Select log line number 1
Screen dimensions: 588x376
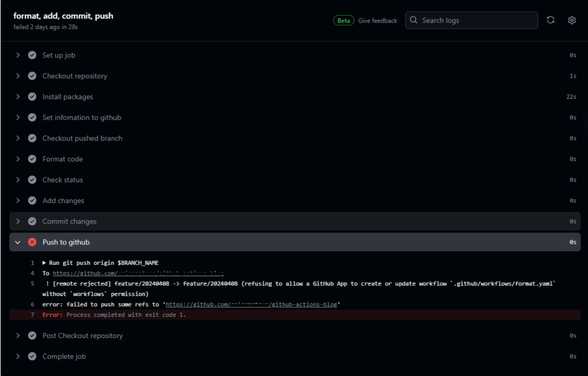click(x=33, y=263)
